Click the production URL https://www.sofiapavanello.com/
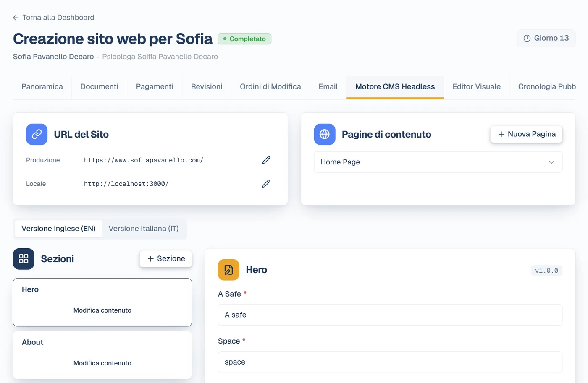This screenshot has width=588, height=383. pos(144,160)
